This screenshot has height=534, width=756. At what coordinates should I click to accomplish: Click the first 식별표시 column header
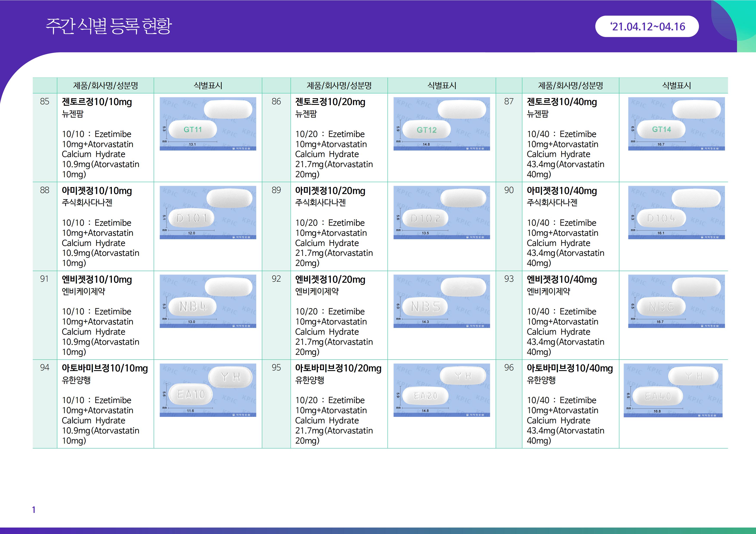[x=208, y=85]
